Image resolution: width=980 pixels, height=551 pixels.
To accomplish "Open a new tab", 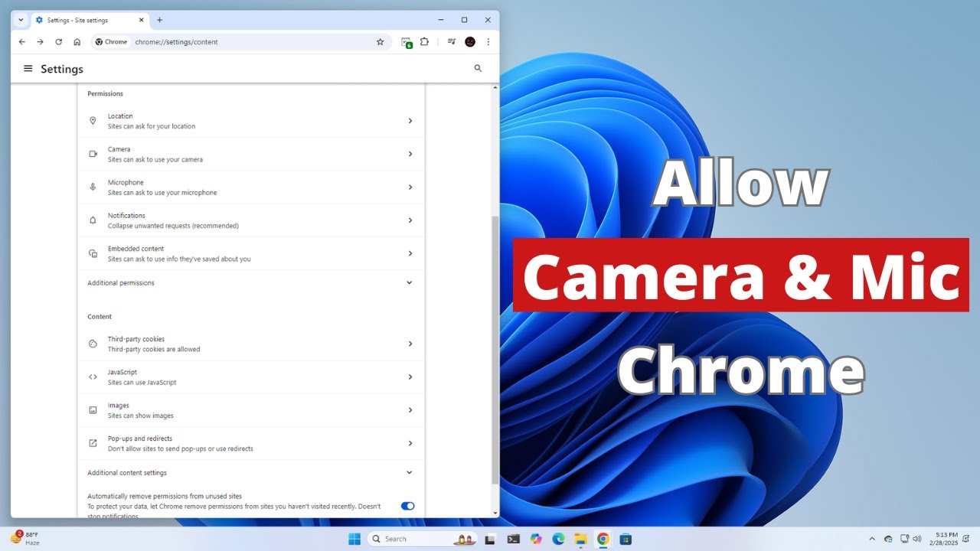I will [159, 20].
